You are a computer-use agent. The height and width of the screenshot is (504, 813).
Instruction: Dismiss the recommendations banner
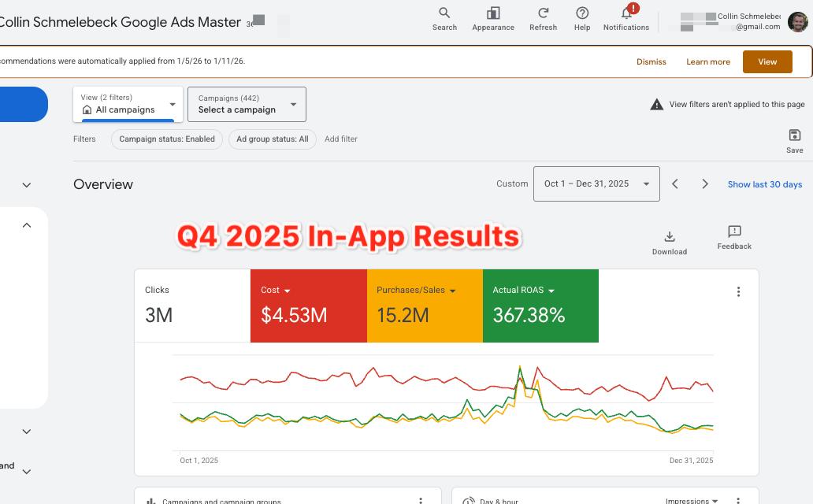651,62
